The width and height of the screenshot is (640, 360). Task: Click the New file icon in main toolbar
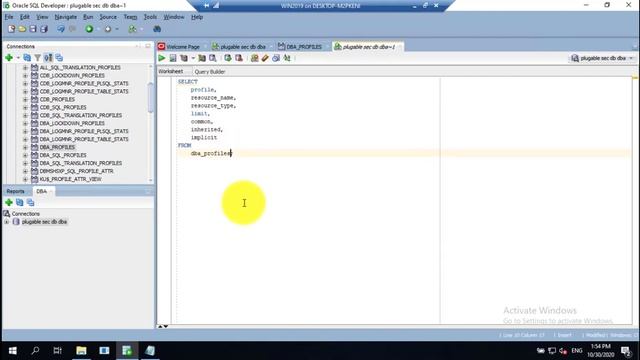coord(11,29)
